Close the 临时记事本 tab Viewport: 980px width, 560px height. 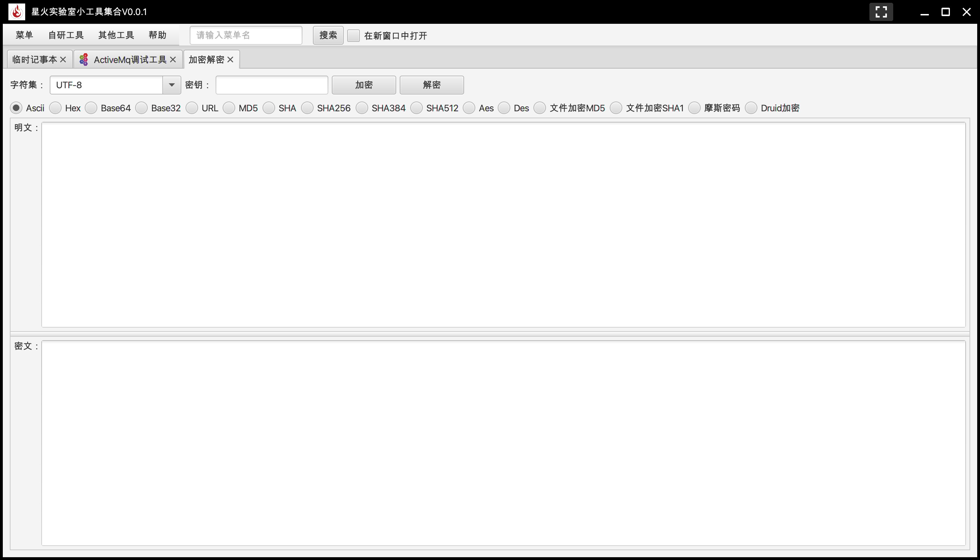click(63, 59)
